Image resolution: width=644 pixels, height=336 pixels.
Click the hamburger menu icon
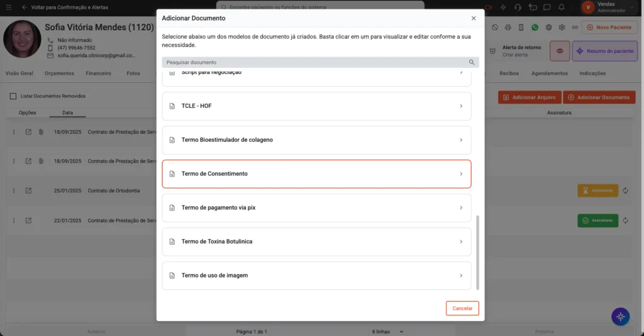tap(9, 8)
